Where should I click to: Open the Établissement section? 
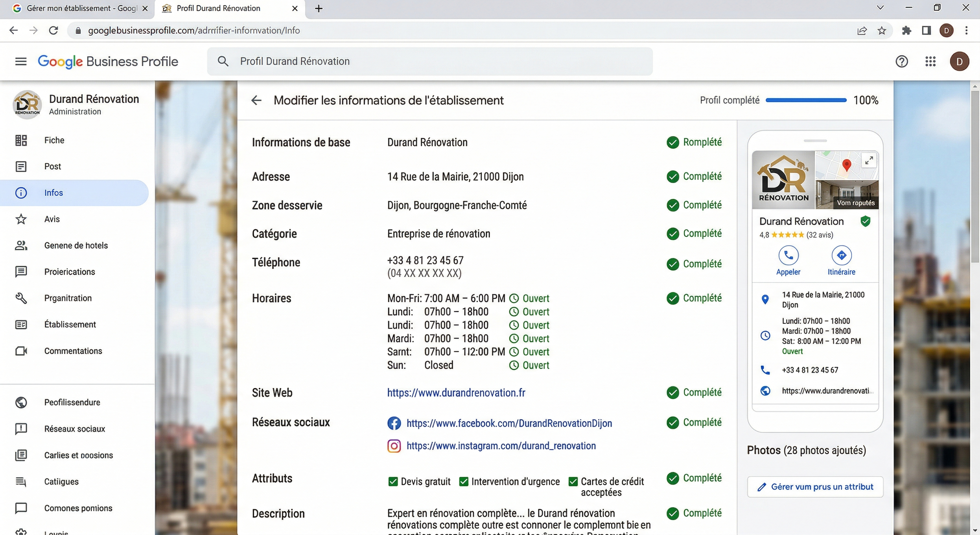[x=70, y=324]
